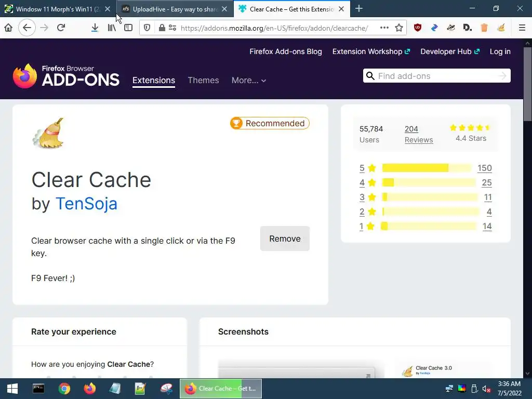Click the Clear Cache broom toolbar icon
Viewport: 532px width, 399px height.
click(501, 28)
